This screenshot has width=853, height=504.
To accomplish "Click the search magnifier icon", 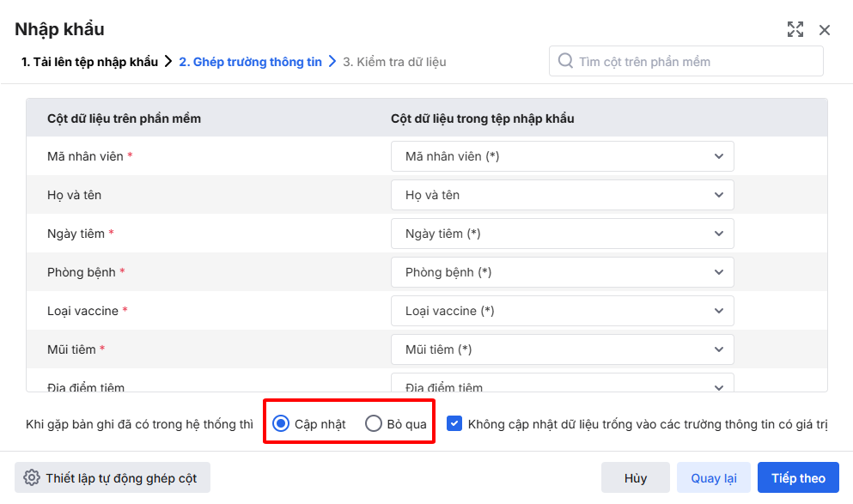I will pyautogui.click(x=565, y=61).
